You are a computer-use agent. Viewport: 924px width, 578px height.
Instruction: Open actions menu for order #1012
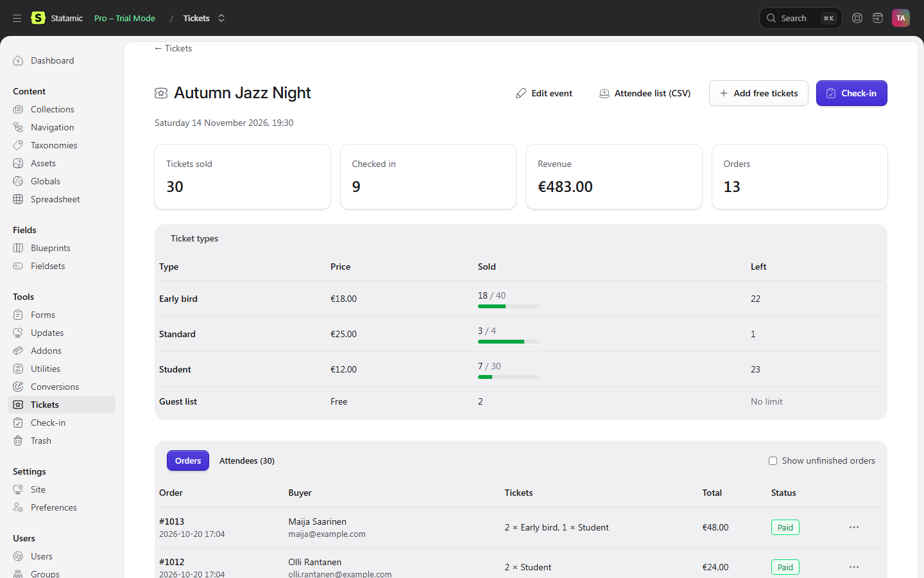coord(854,567)
